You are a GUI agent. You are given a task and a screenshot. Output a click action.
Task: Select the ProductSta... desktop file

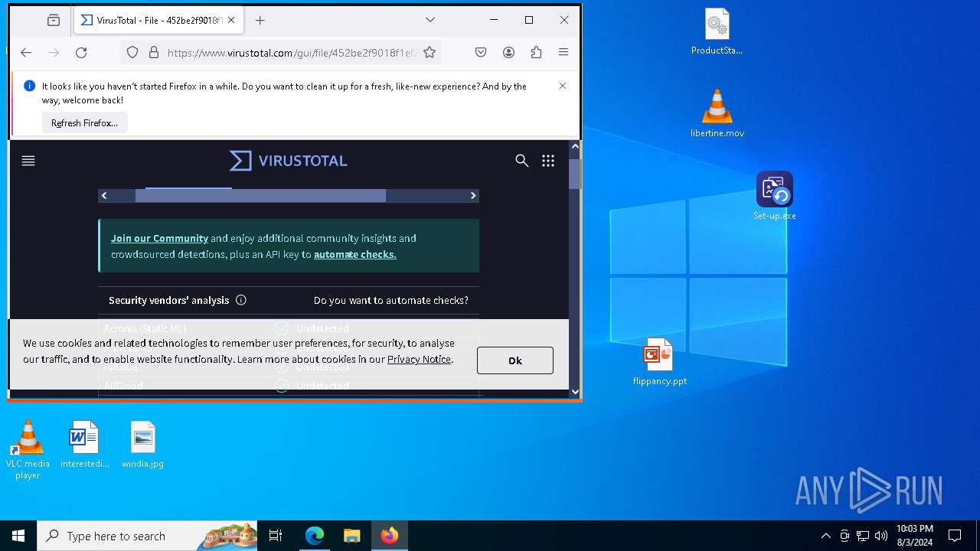click(717, 32)
